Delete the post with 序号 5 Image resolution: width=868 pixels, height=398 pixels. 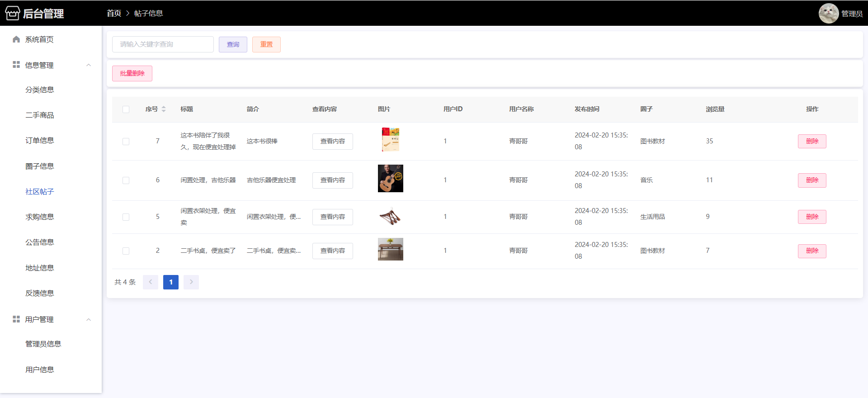pos(812,217)
